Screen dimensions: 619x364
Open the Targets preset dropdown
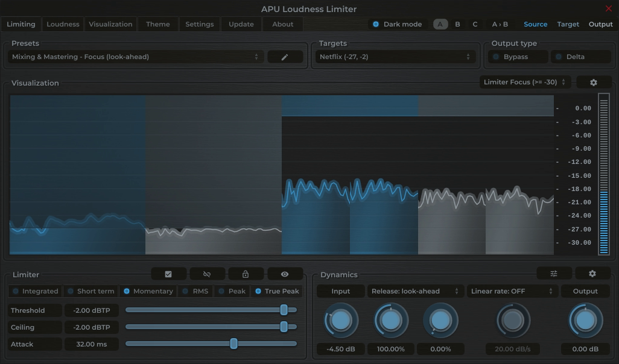(395, 56)
